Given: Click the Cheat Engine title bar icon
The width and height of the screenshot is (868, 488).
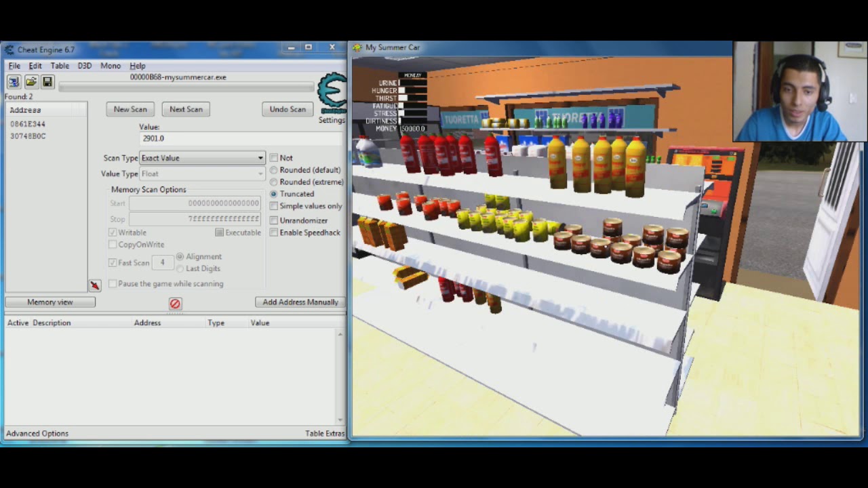Looking at the screenshot, I should click(9, 49).
